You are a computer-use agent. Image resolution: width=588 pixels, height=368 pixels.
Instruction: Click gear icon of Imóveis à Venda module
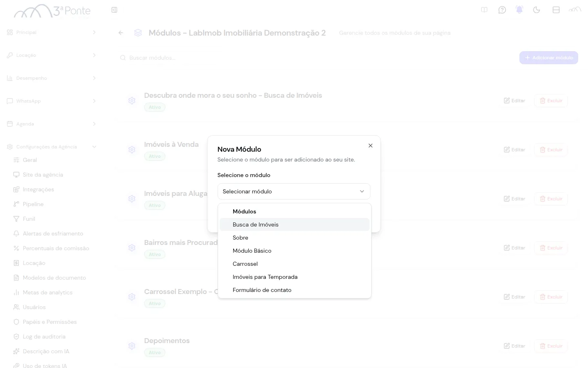pyautogui.click(x=132, y=150)
